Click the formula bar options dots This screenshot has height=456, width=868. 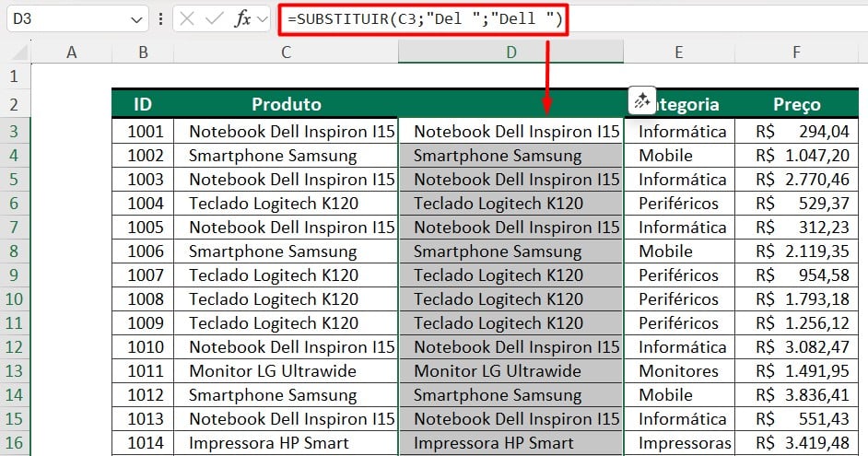tap(160, 18)
